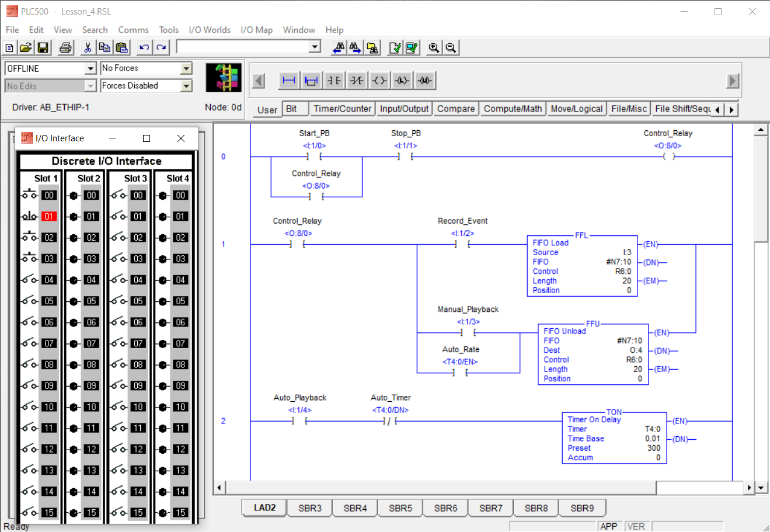
Task: Toggle Slot 3 switch 00 in I/O Interface
Action: pyautogui.click(x=119, y=195)
